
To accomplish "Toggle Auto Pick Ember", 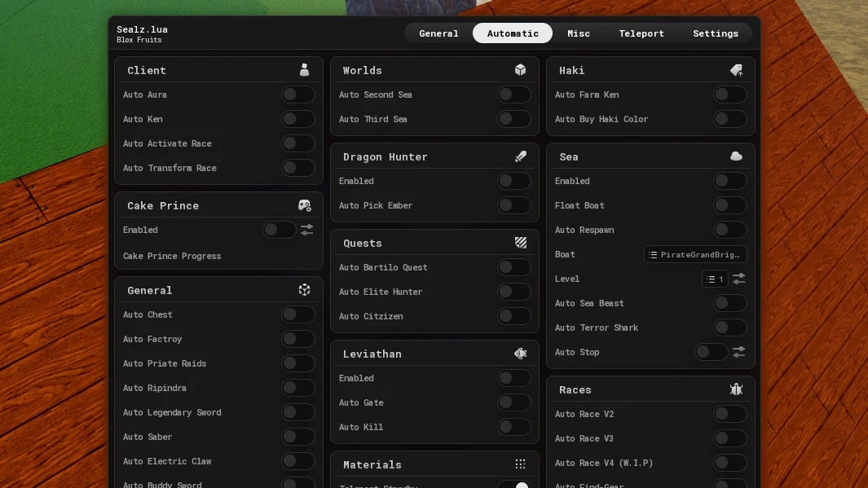I will click(513, 205).
